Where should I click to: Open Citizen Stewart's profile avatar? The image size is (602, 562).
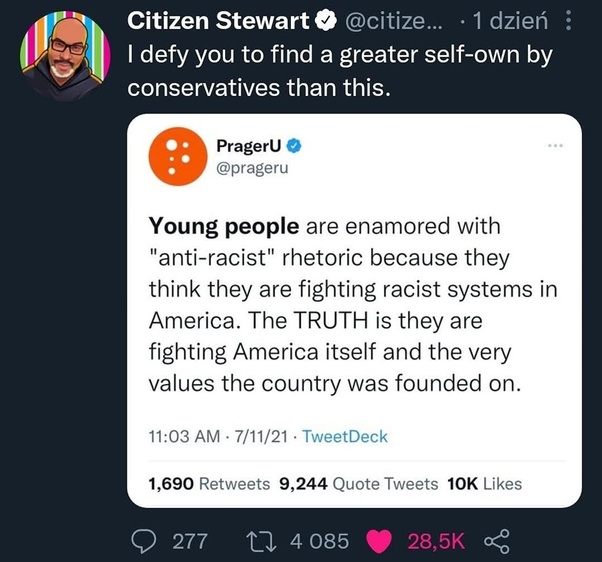[65, 56]
